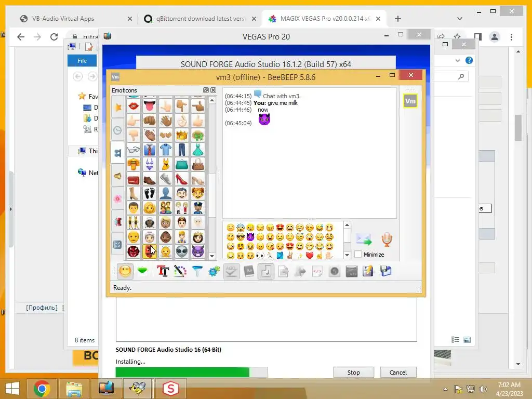Open the symbols emoticon category tab

click(x=118, y=244)
